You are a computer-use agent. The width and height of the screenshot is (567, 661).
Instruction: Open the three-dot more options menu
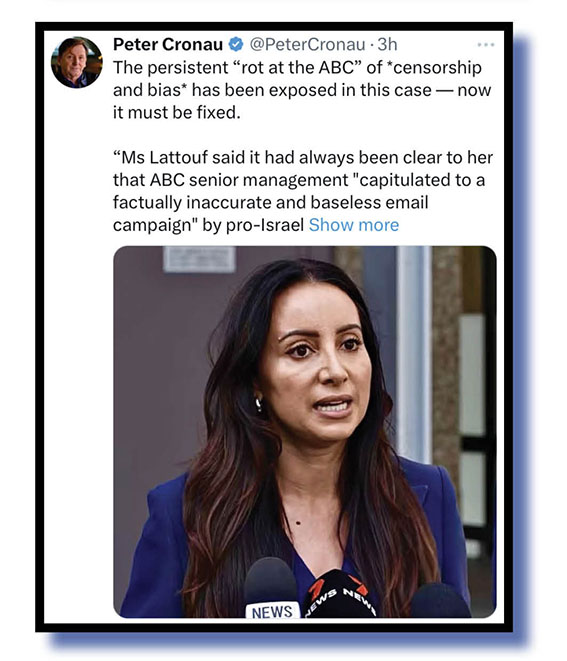click(x=486, y=44)
